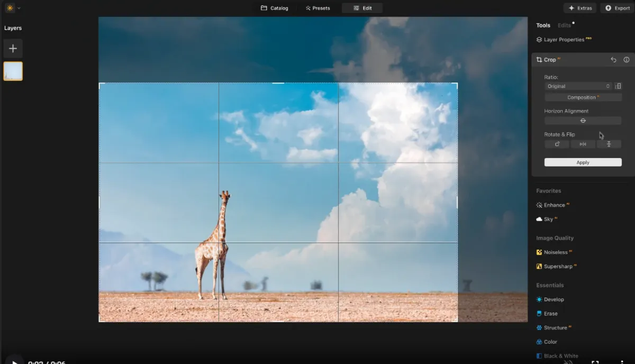This screenshot has width=635, height=364.
Task: Toggle crop orientation next to Ratio dropdown
Action: 618,86
